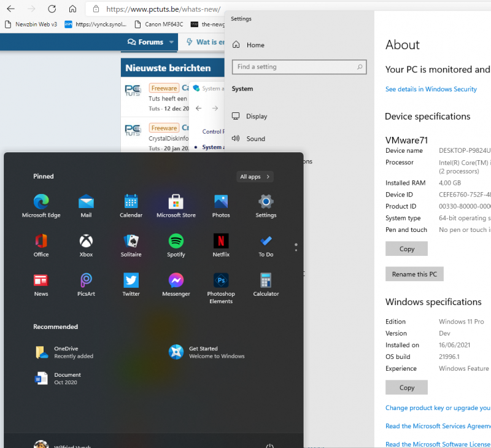Read the Microsoft Software License link
Viewport: 491px width, 448px height.
click(438, 444)
